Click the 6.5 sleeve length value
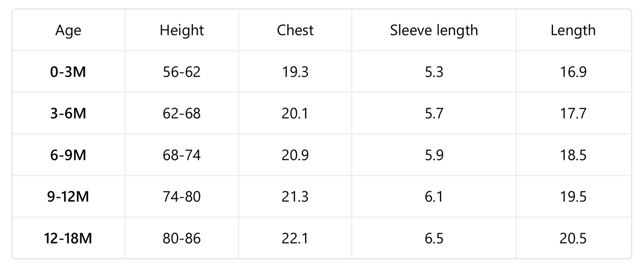644x269 pixels. tap(434, 238)
